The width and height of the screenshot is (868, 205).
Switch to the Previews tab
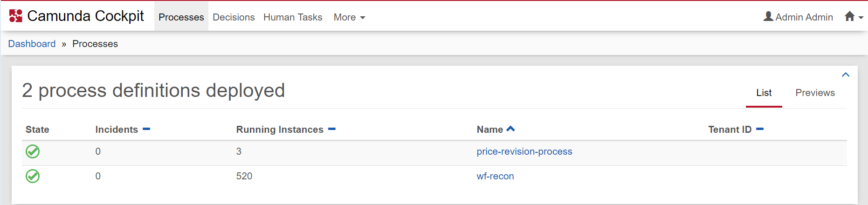(815, 93)
